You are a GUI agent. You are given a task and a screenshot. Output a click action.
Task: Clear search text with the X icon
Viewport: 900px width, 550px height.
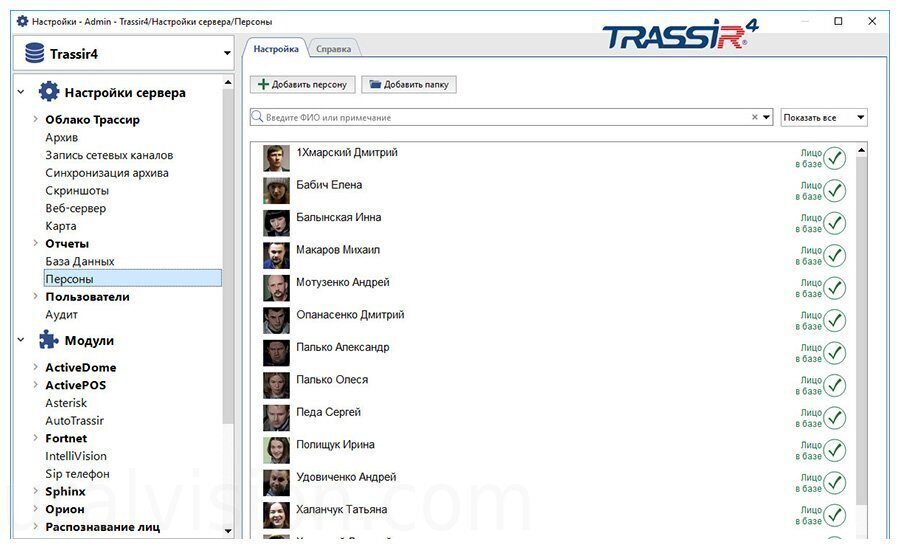755,117
